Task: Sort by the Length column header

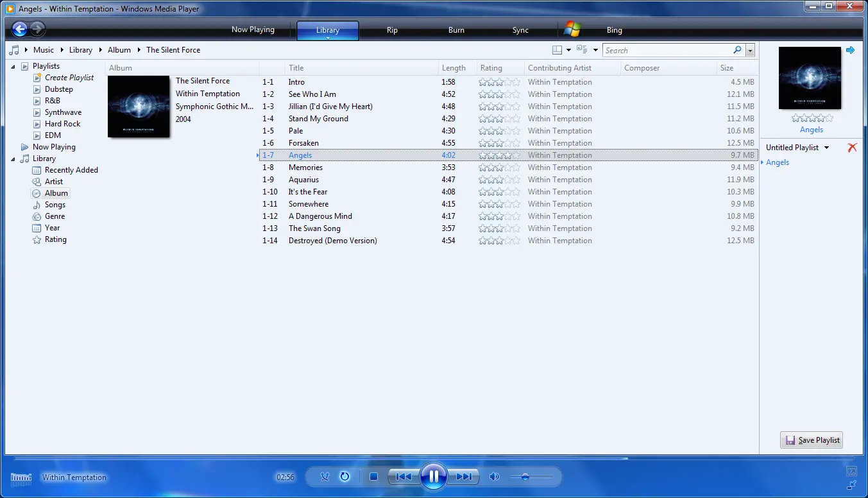Action: (454, 68)
